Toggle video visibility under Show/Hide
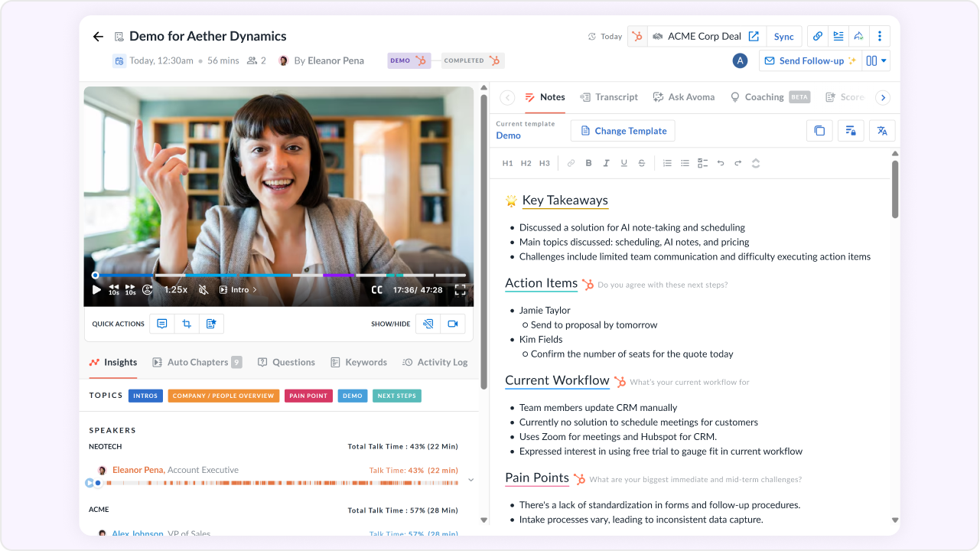980x551 pixels. (x=453, y=324)
